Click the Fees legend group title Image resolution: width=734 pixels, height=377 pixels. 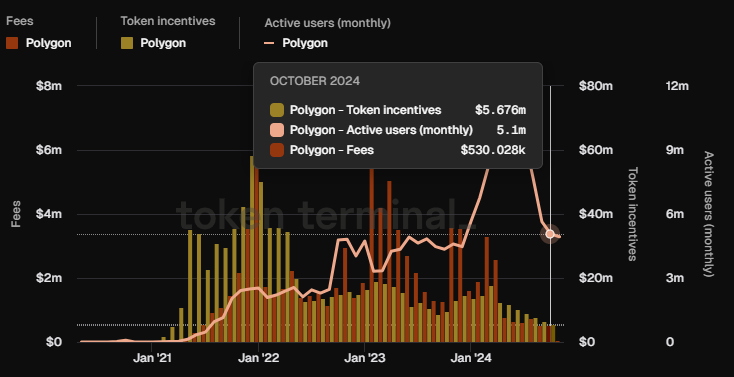click(x=20, y=21)
